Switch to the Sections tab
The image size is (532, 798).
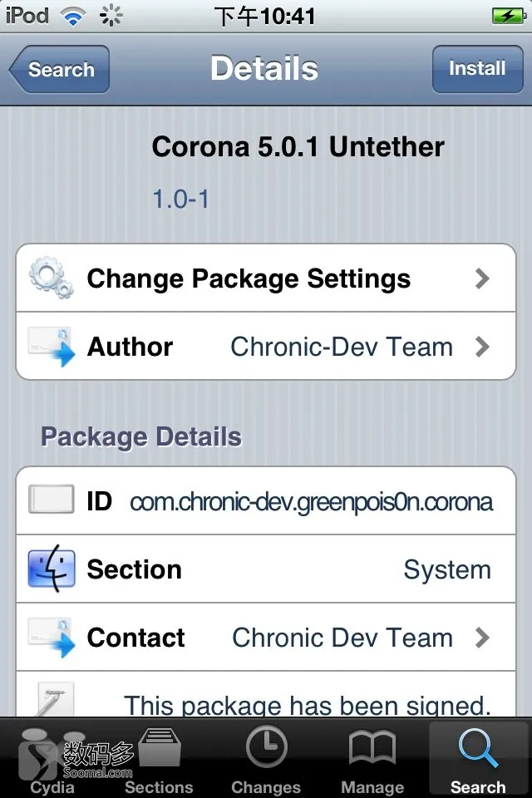click(x=159, y=759)
